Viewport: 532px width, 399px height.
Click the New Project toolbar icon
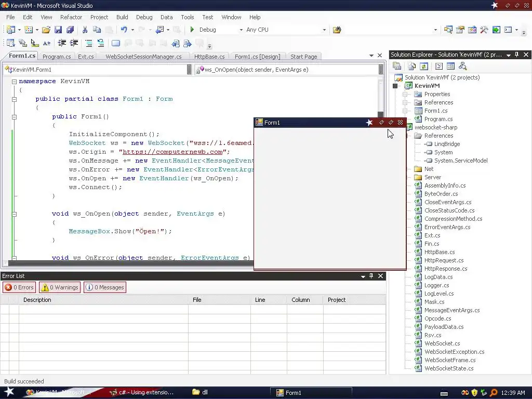[10, 30]
